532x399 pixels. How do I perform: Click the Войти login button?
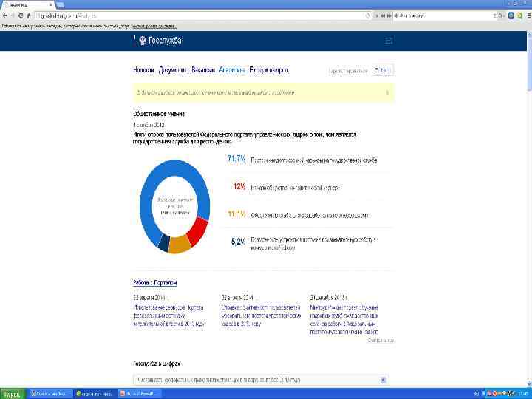tap(383, 70)
